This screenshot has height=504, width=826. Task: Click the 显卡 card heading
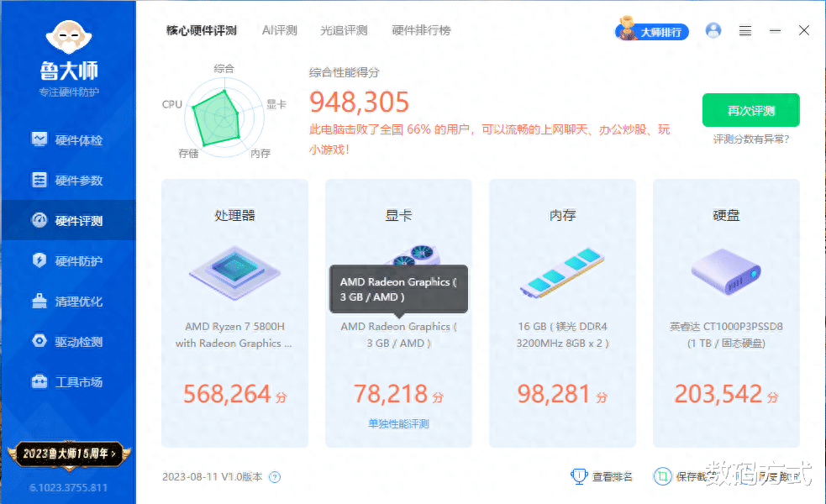pos(399,215)
